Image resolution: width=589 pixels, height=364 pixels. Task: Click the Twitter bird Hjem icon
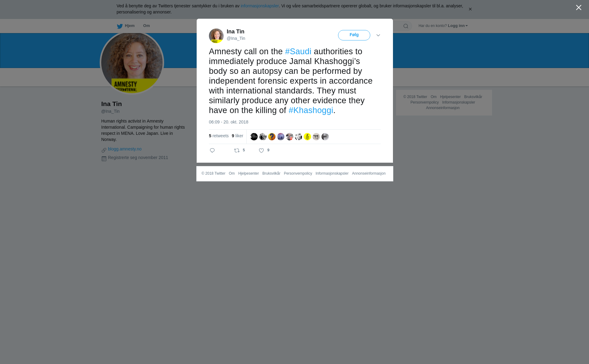click(120, 26)
